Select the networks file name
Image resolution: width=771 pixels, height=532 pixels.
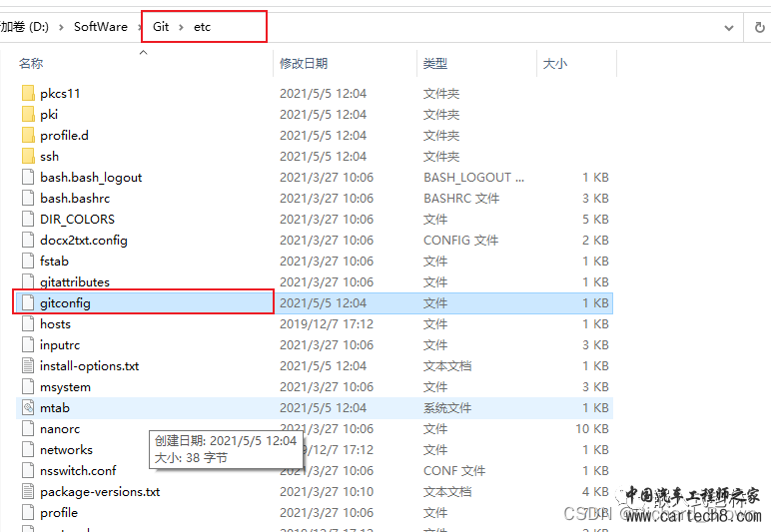point(66,449)
